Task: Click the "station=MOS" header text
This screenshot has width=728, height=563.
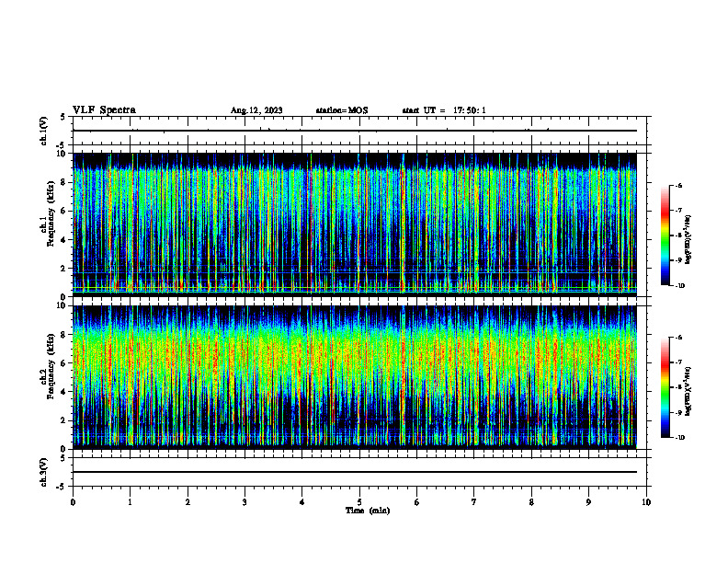Action: [x=342, y=110]
